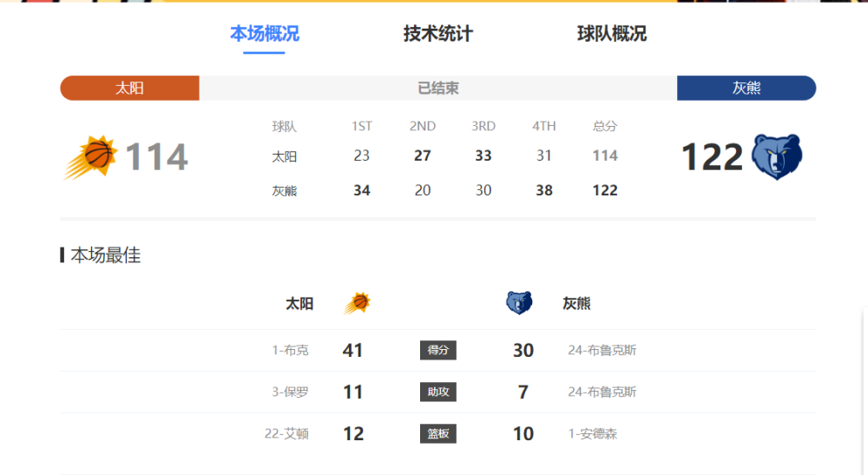Screen dimensions: 868x475
Task: Click the 球队 column header
Action: click(x=285, y=126)
